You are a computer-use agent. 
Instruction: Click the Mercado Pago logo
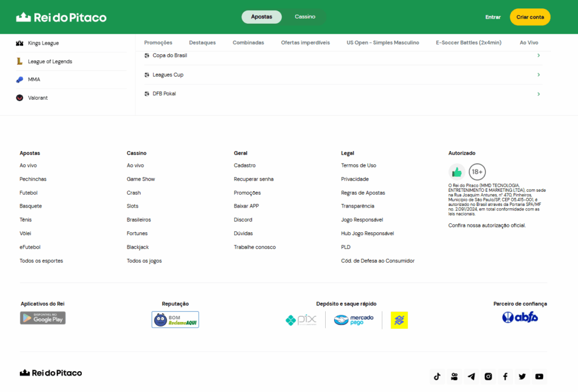click(x=353, y=320)
